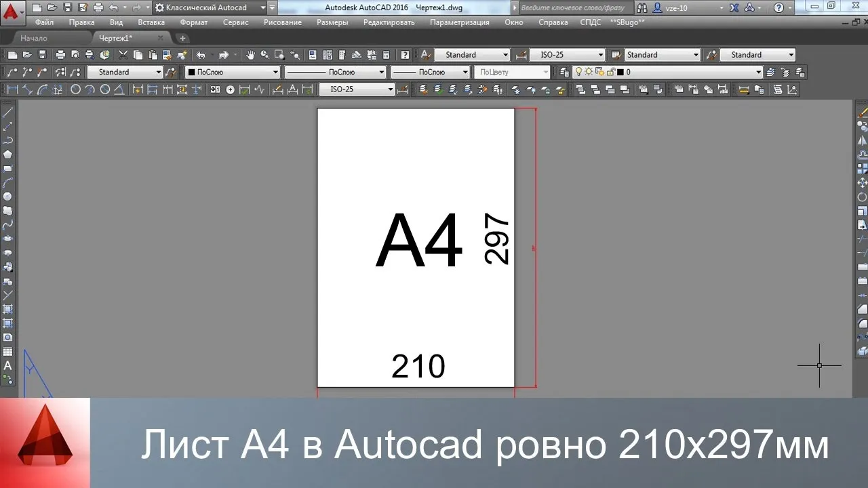Click the Radius dimension circle icon
The width and height of the screenshot is (868, 488).
pyautogui.click(x=75, y=89)
